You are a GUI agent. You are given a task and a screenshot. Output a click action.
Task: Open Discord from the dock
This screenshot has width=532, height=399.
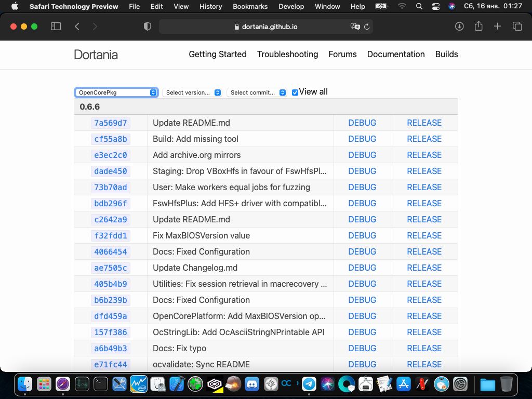[252, 384]
